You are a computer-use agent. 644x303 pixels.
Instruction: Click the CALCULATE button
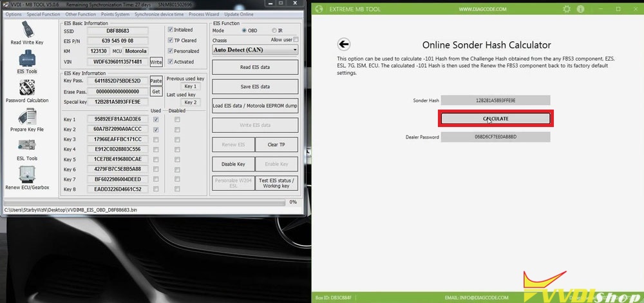pos(496,119)
